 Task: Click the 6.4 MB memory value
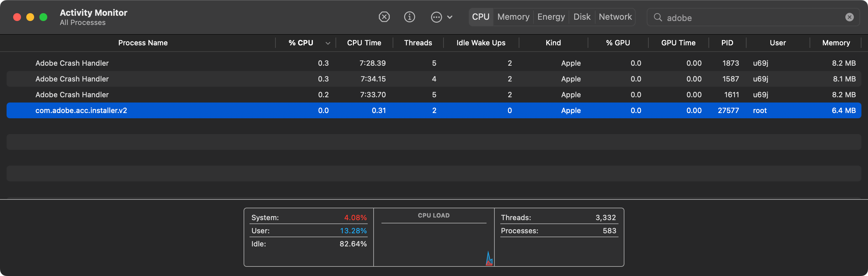(843, 110)
